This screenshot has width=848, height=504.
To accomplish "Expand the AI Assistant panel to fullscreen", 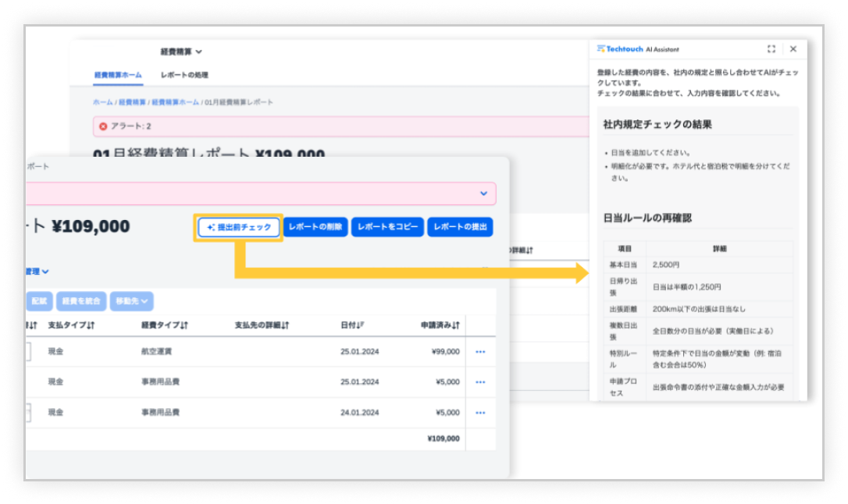I will click(x=771, y=48).
